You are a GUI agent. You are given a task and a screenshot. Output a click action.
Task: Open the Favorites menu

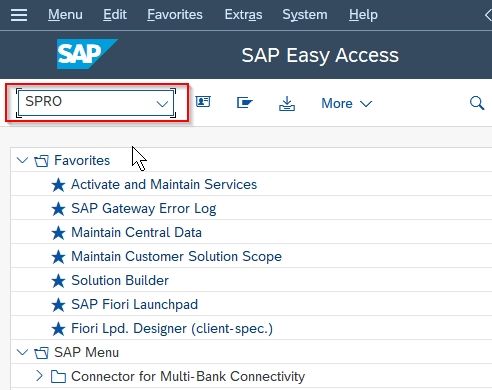(175, 15)
